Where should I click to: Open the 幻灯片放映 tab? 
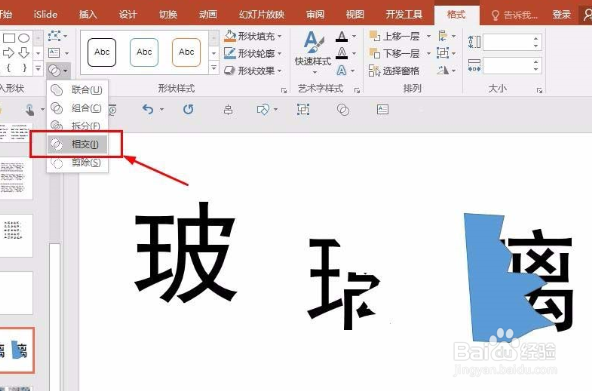point(262,14)
